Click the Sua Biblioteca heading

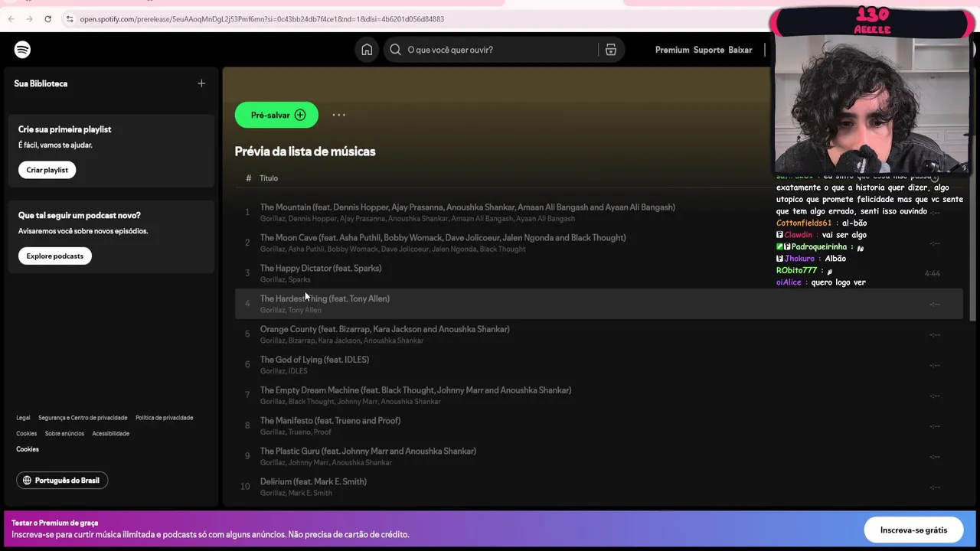pyautogui.click(x=41, y=83)
